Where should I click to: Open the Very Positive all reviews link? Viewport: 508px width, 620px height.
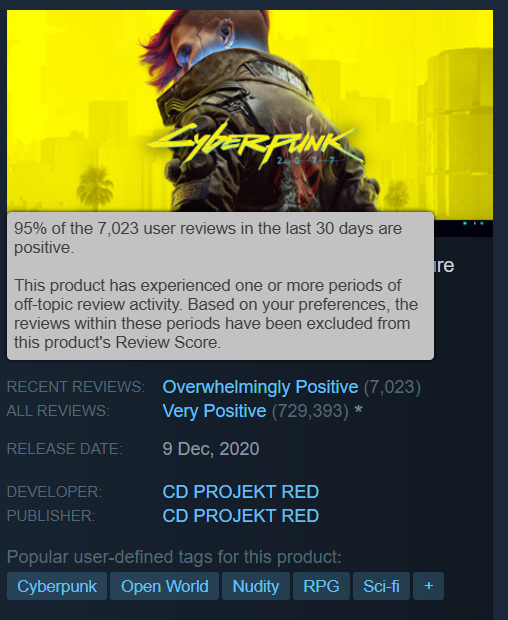point(214,411)
